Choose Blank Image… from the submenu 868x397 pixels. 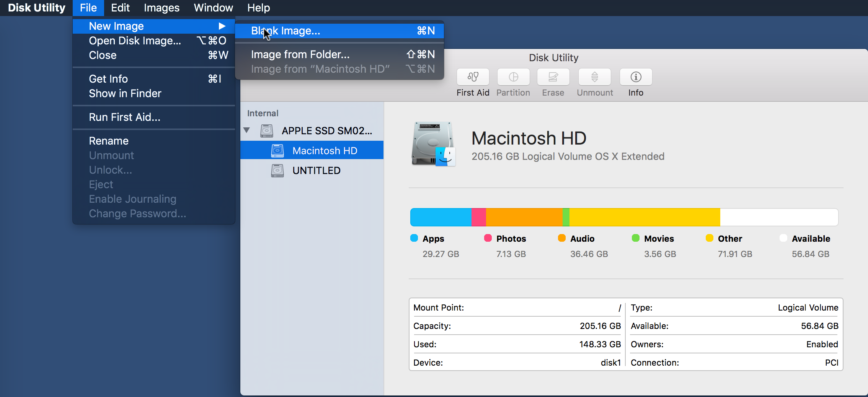(x=339, y=31)
